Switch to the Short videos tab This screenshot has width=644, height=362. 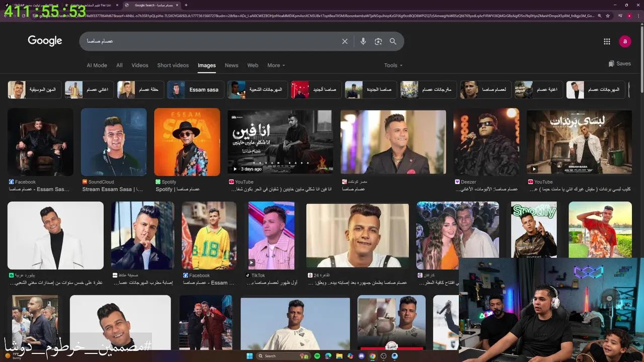(173, 65)
